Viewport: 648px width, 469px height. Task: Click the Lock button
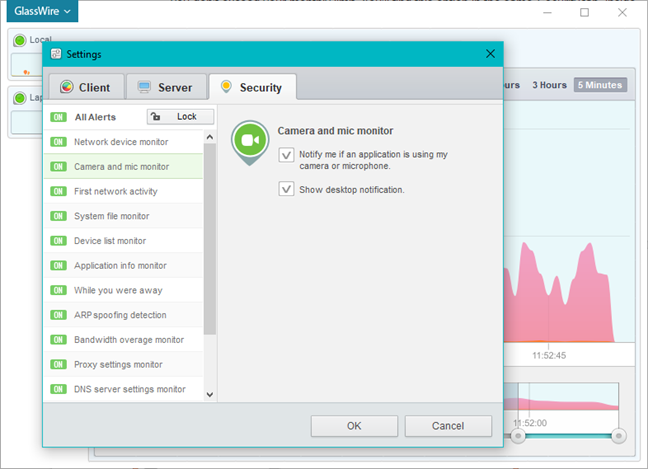point(180,117)
